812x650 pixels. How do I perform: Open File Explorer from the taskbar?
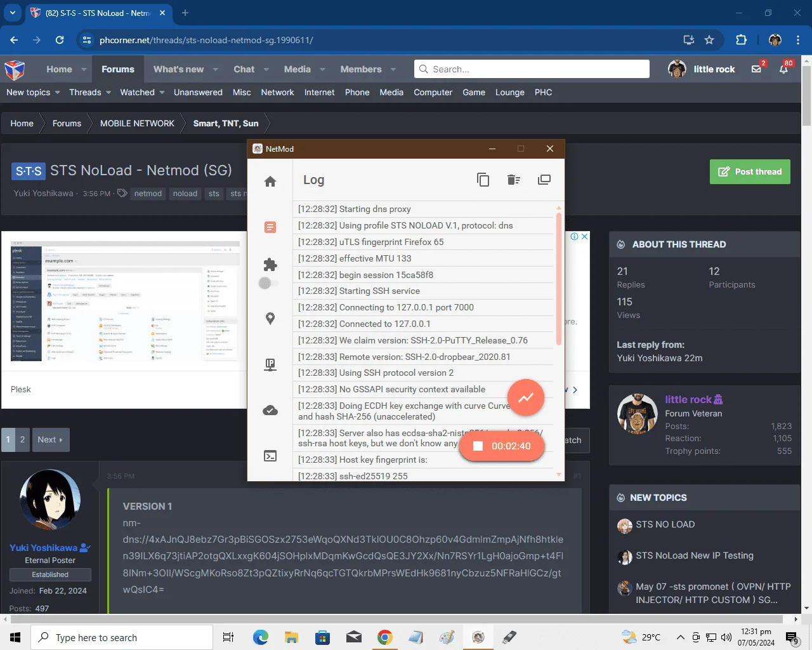tap(291, 637)
